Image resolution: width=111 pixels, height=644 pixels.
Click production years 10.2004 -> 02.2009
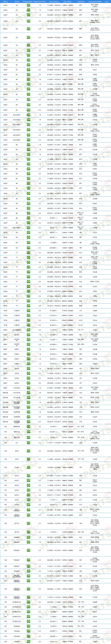54,467
